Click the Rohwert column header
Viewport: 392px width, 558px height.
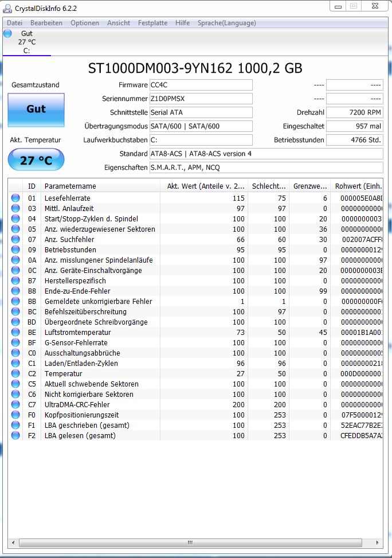[357, 186]
